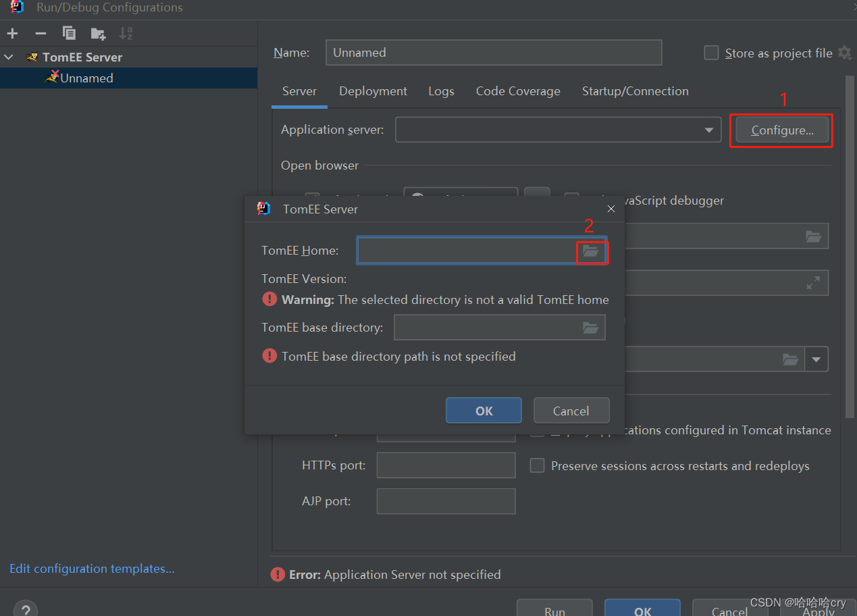Open the help question mark button
Image resolution: width=857 pixels, height=616 pixels.
pyautogui.click(x=25, y=609)
